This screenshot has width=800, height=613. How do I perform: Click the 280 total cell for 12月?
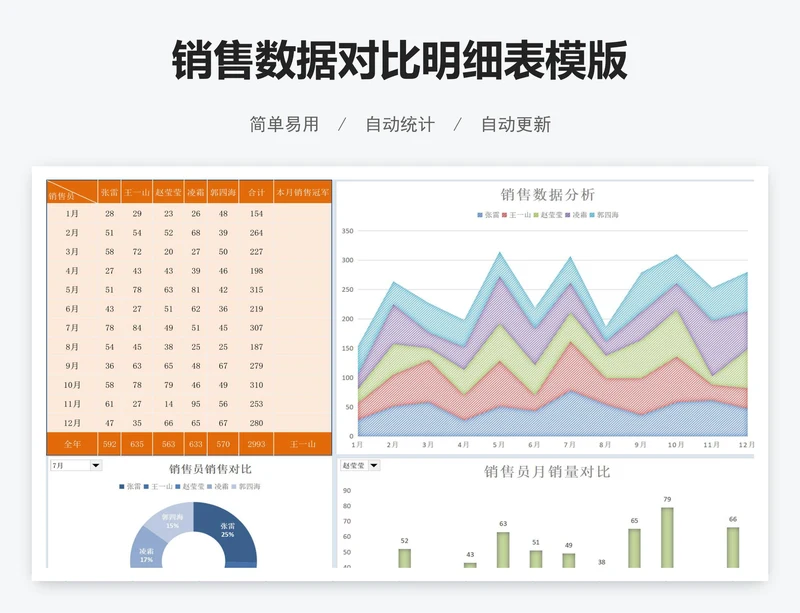tap(256, 423)
